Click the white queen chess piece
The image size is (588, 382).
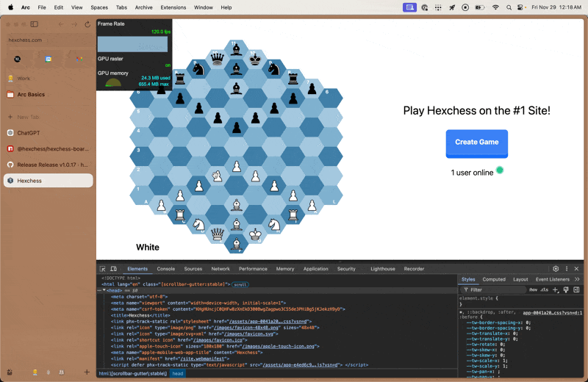pyautogui.click(x=218, y=234)
